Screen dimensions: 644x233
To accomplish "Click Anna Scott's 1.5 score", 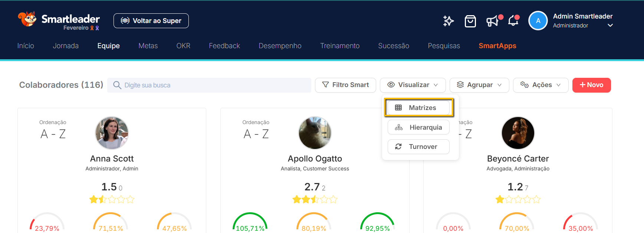I will point(109,187).
